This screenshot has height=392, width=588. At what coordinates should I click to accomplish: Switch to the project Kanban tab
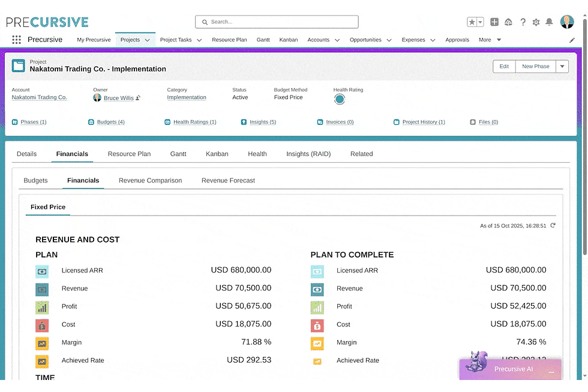pos(217,154)
